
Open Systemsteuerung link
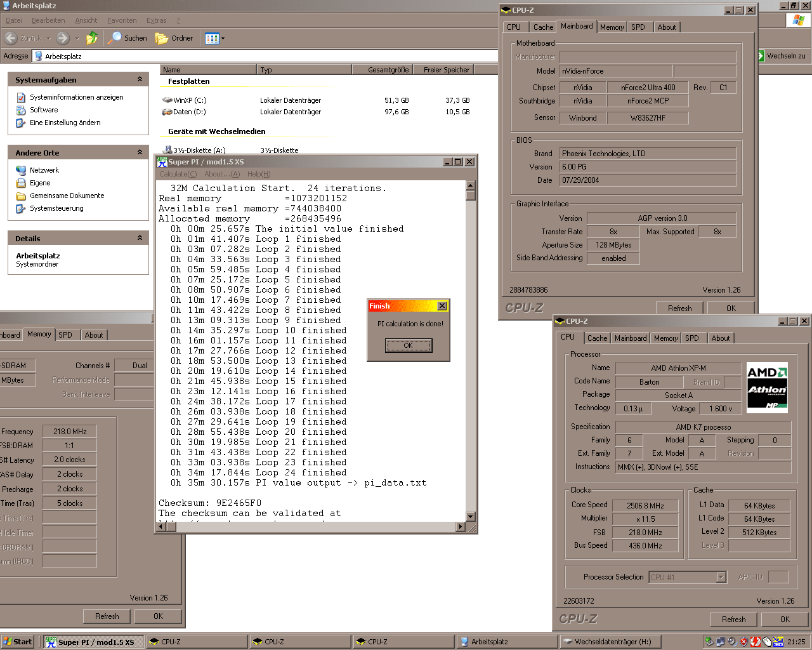(x=56, y=208)
